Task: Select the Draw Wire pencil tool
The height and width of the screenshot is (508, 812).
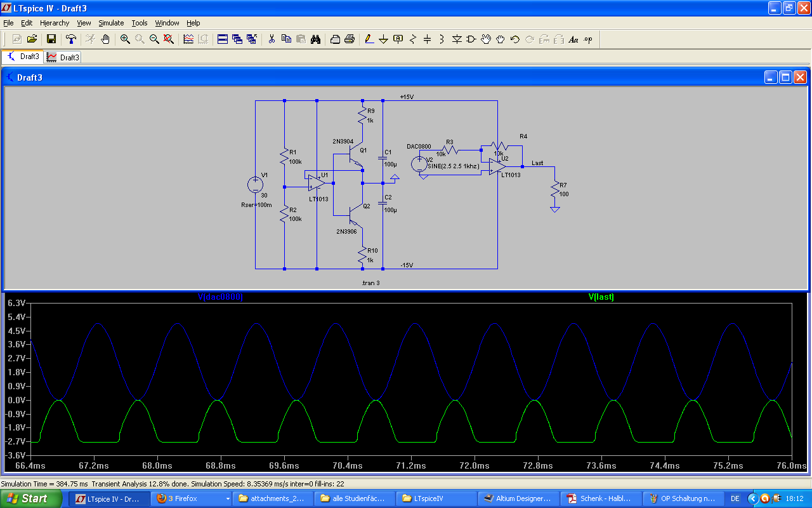Action: [369, 39]
